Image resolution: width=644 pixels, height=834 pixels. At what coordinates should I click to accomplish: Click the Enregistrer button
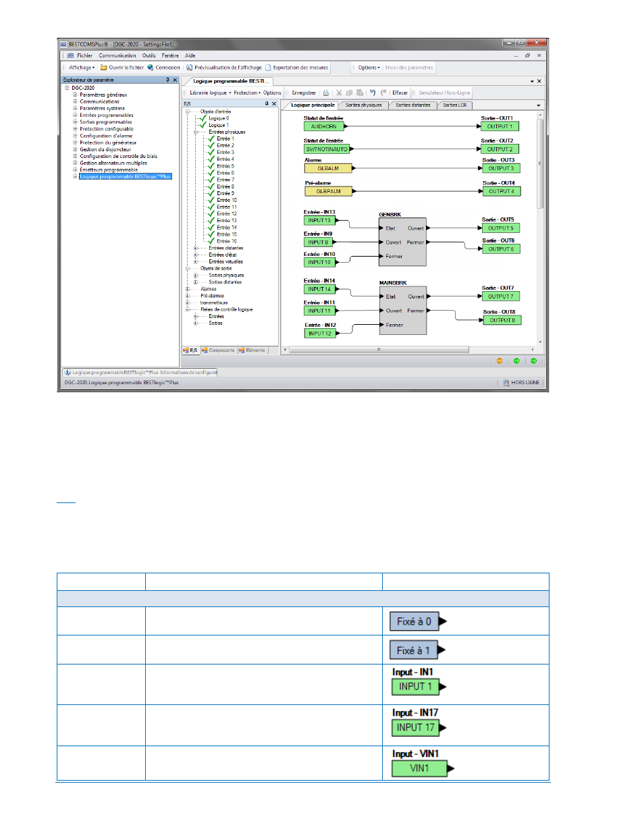(304, 93)
